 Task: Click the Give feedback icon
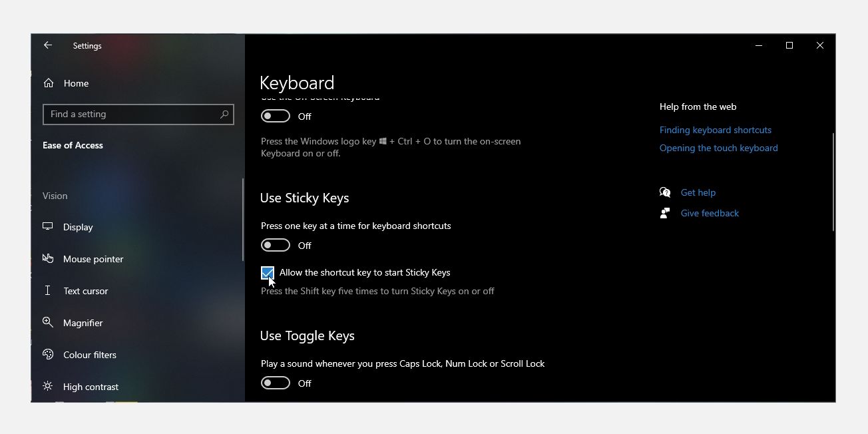click(x=664, y=213)
